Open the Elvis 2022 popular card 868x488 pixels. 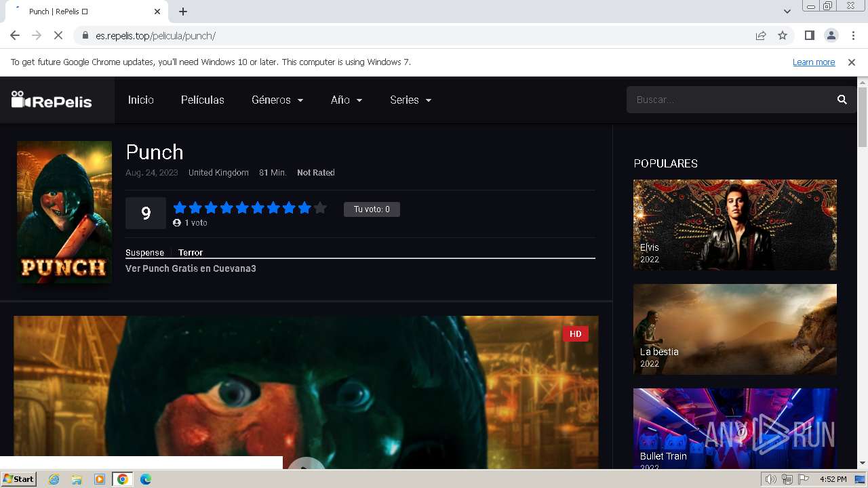coord(735,224)
